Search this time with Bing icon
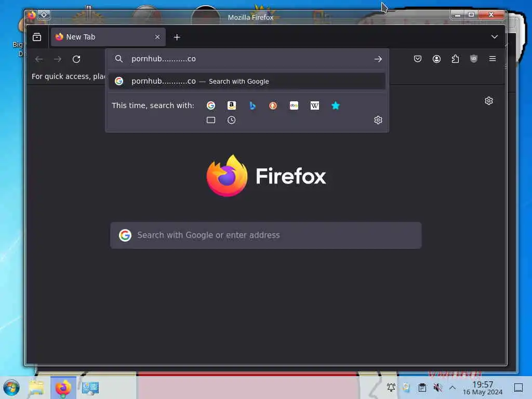532x399 pixels. 252,105
